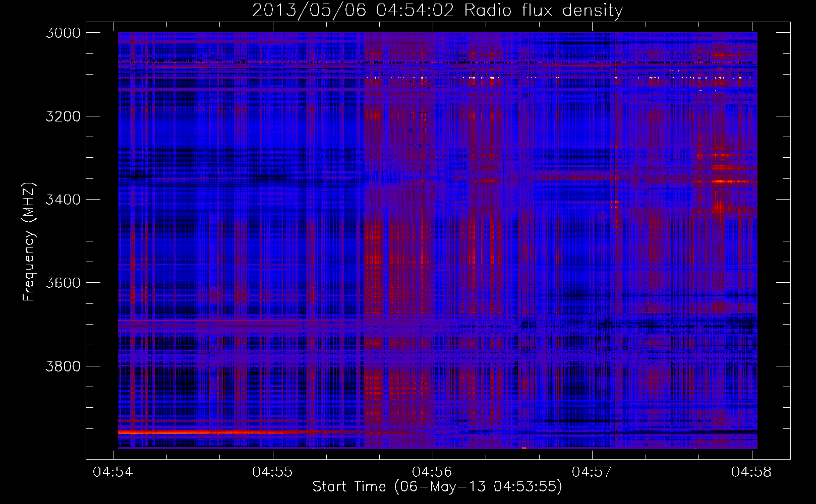Viewport: 816px width, 504px height.
Task: Click the 3200 frequency tick label
Action: (63, 116)
